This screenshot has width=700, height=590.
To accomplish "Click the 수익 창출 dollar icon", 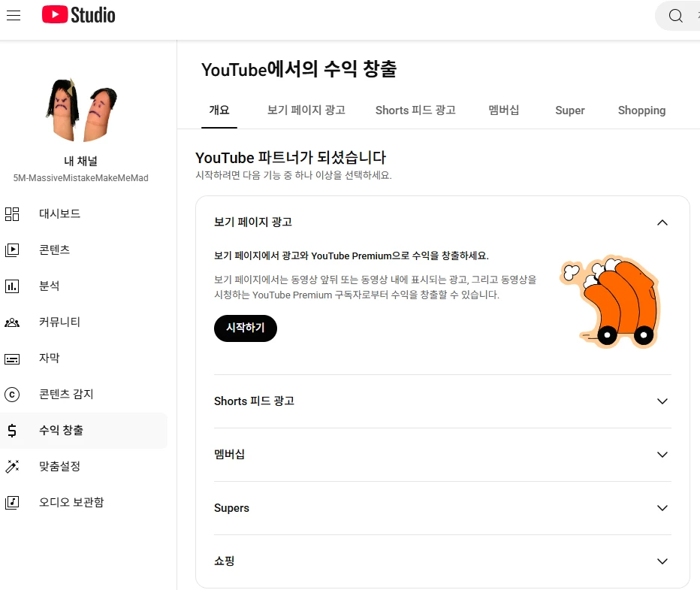I will [x=12, y=430].
